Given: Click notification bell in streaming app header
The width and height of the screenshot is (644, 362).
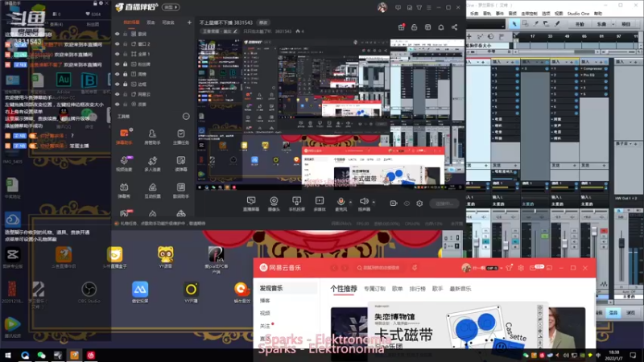Looking at the screenshot, I should pyautogui.click(x=440, y=27).
